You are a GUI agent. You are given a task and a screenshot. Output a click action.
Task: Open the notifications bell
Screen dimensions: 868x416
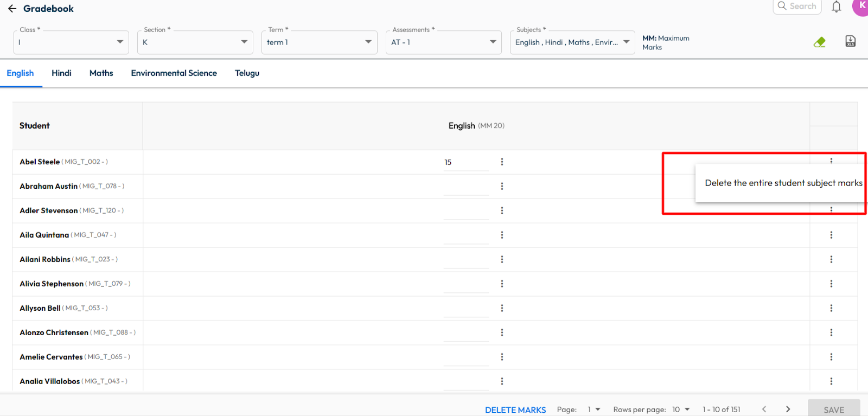pyautogui.click(x=836, y=7)
